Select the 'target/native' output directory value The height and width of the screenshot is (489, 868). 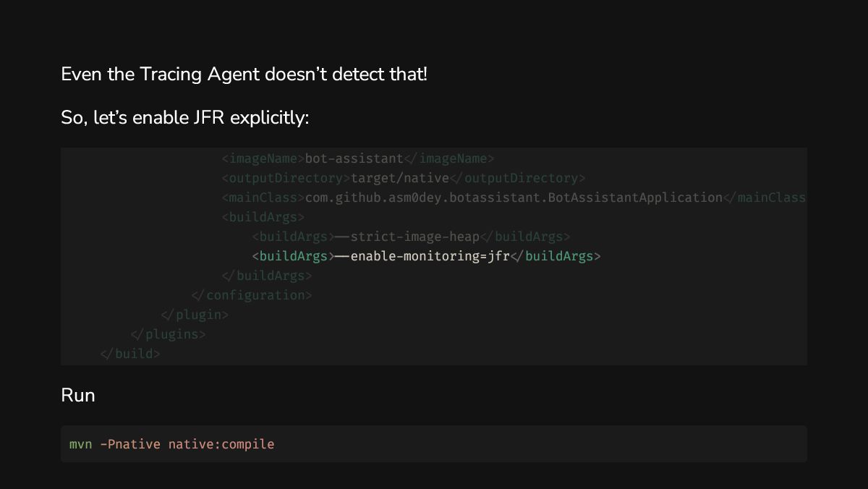400,178
